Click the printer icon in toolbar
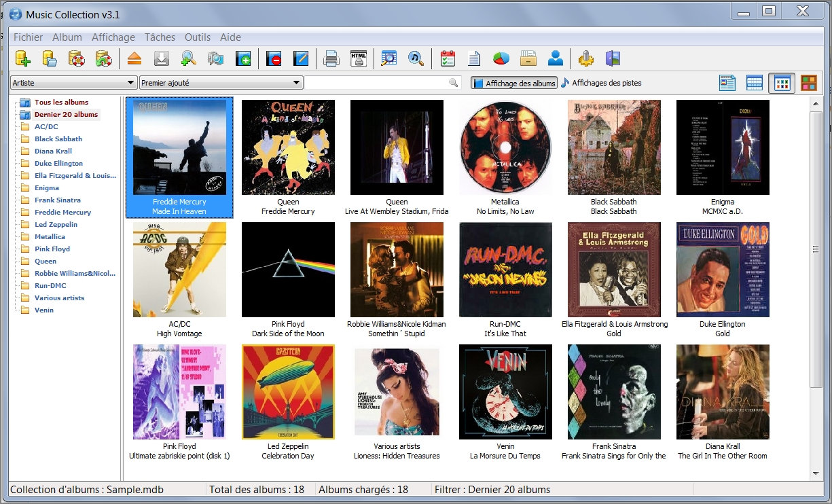 331,58
